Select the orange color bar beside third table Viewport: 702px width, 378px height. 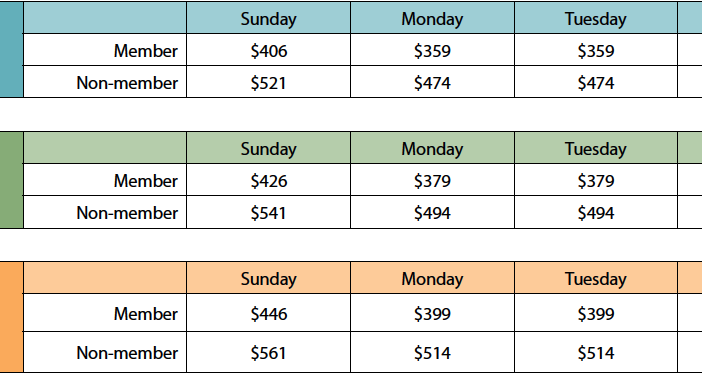11,317
